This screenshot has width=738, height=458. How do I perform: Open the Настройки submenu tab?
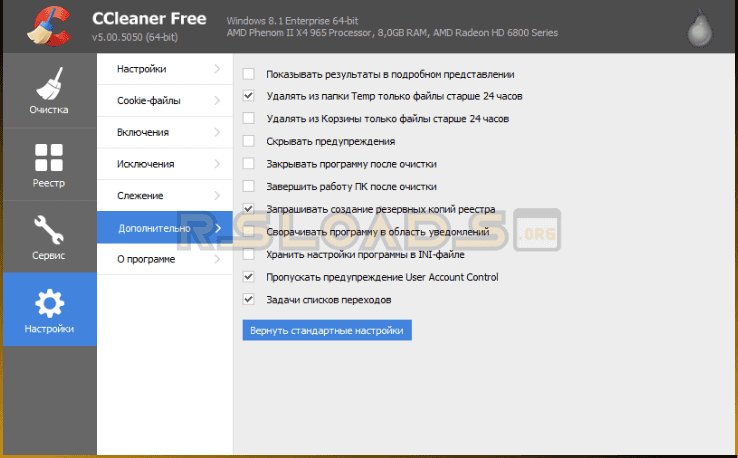coord(165,69)
